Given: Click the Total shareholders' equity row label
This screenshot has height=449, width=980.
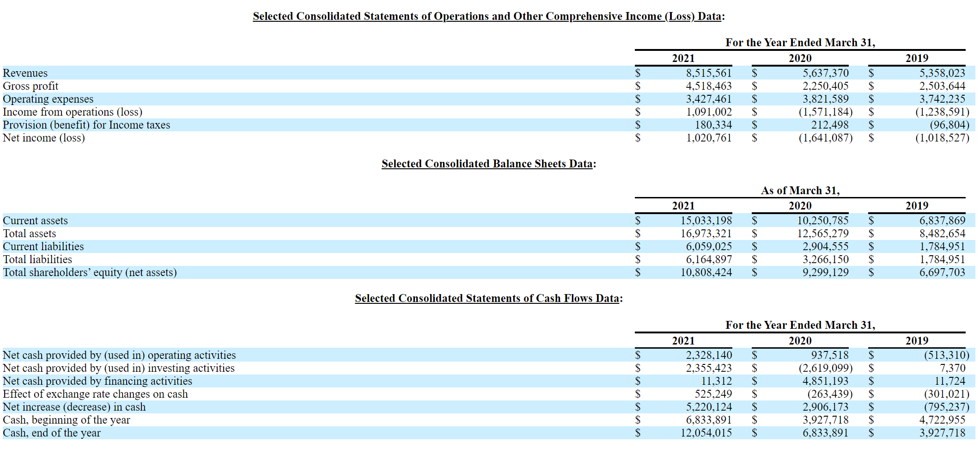Looking at the screenshot, I should [90, 272].
